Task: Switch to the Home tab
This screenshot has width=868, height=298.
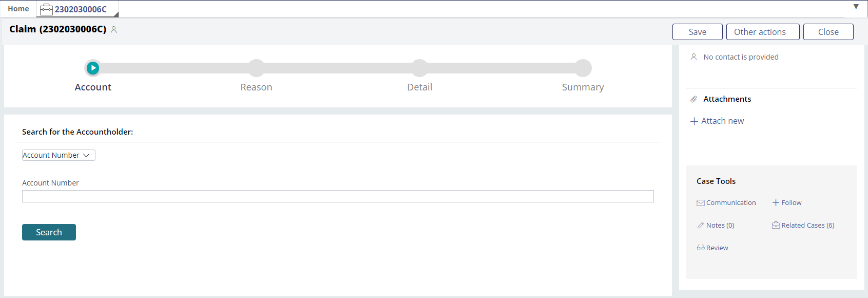Action: [x=18, y=9]
